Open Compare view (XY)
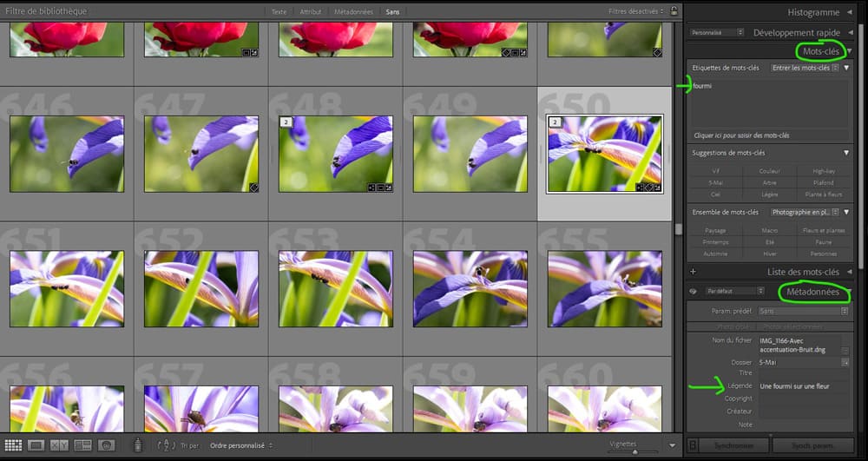The width and height of the screenshot is (868, 461). (x=59, y=445)
